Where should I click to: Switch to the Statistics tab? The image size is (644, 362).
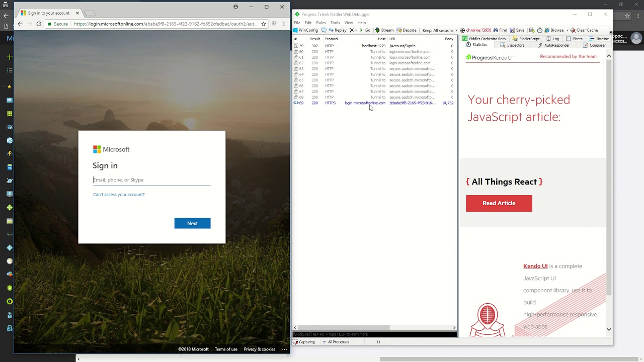click(x=476, y=45)
